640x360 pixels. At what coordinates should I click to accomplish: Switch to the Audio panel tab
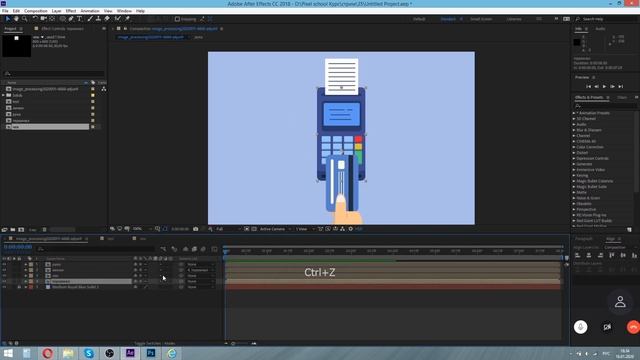pyautogui.click(x=600, y=29)
